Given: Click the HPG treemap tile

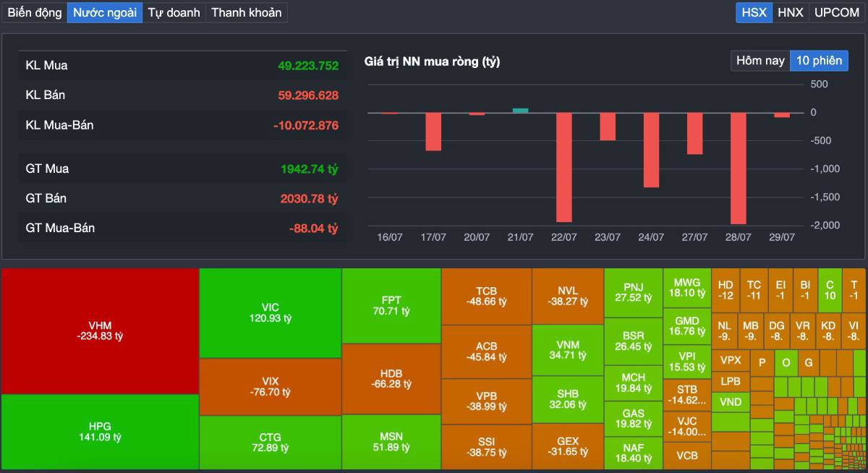Looking at the screenshot, I should [100, 432].
